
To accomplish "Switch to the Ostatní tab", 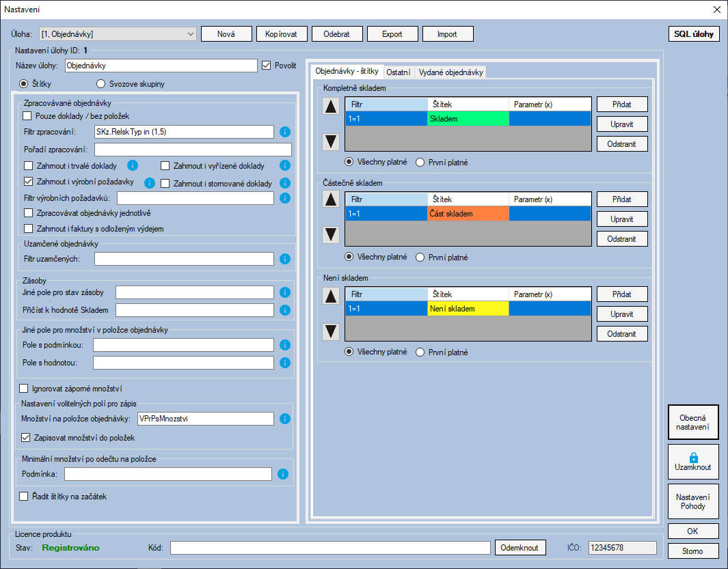I will (x=399, y=72).
